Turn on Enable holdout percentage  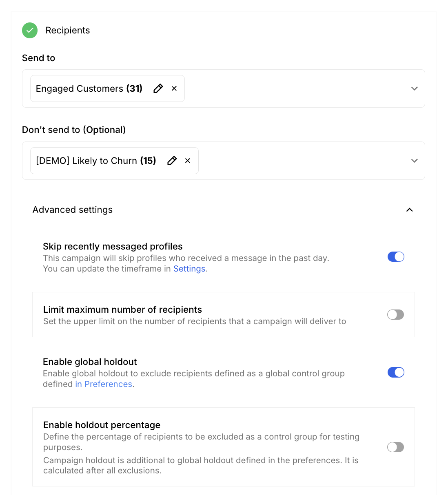pos(396,447)
